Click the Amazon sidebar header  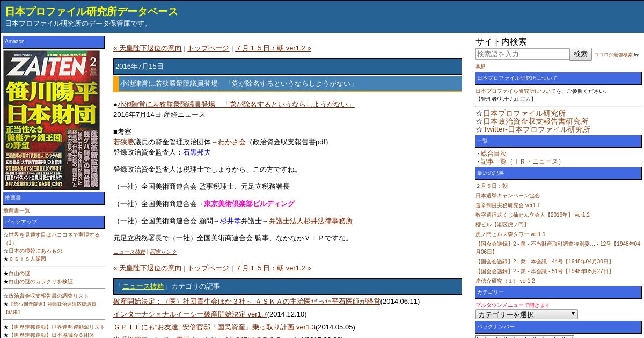click(x=54, y=42)
